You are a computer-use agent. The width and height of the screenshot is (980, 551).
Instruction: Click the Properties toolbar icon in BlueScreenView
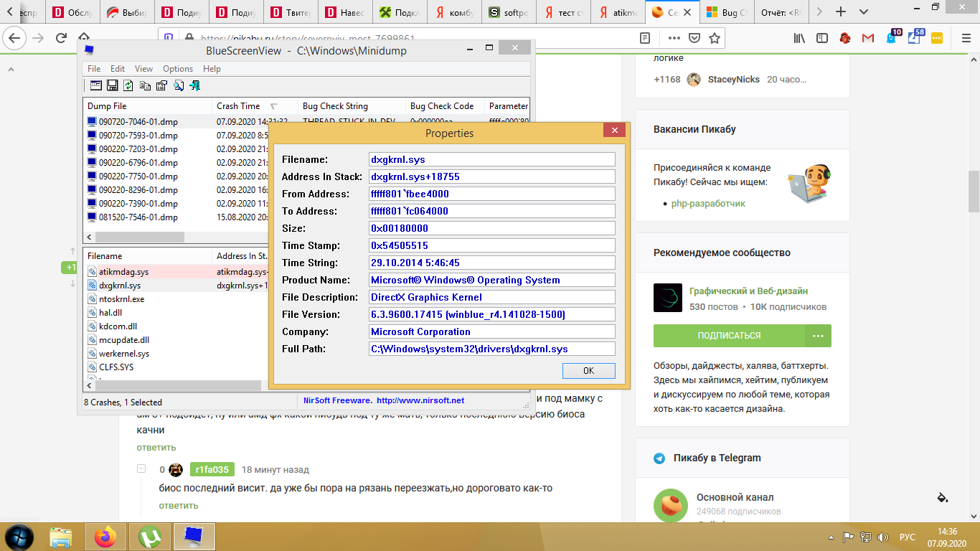pyautogui.click(x=161, y=85)
